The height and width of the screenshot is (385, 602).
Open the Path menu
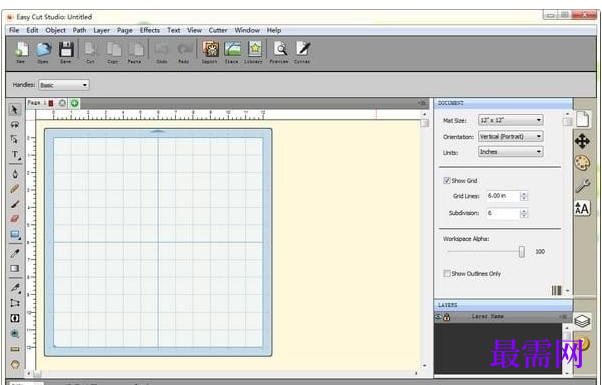click(79, 30)
